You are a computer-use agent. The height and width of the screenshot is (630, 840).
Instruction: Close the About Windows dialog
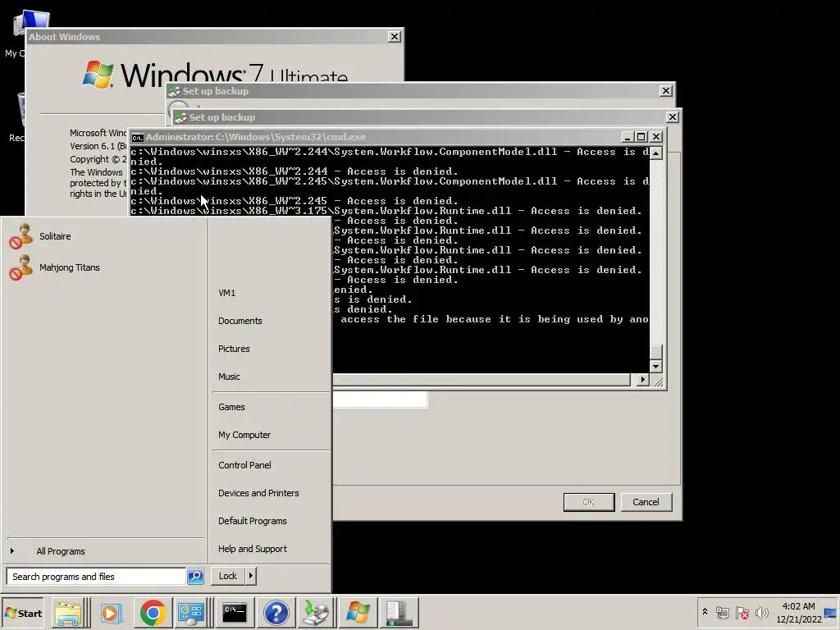pyautogui.click(x=395, y=37)
